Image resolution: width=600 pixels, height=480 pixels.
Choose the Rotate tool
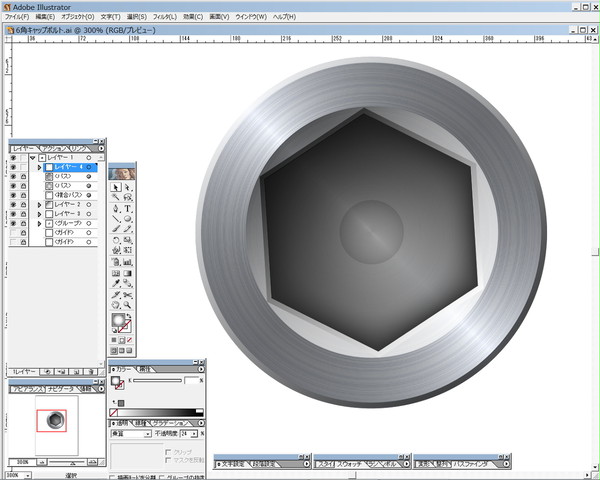click(x=116, y=240)
